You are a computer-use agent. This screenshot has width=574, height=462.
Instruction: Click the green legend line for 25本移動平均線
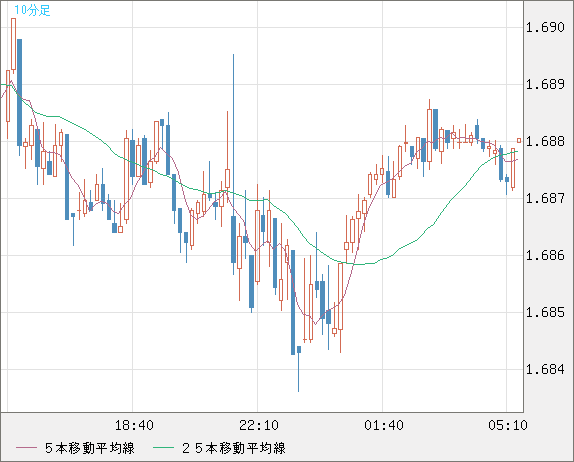tap(163, 448)
